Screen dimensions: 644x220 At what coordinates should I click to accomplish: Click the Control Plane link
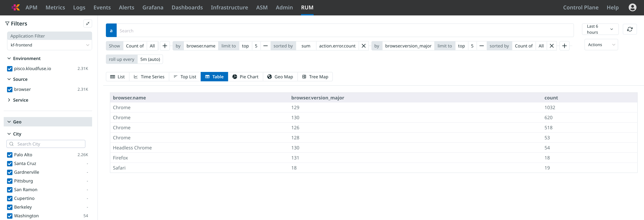point(580,8)
